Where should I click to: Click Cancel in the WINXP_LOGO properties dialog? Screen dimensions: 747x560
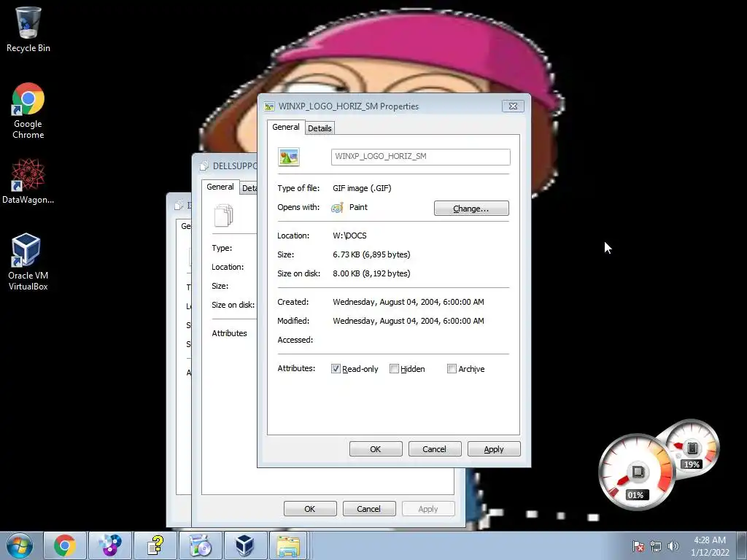click(435, 449)
